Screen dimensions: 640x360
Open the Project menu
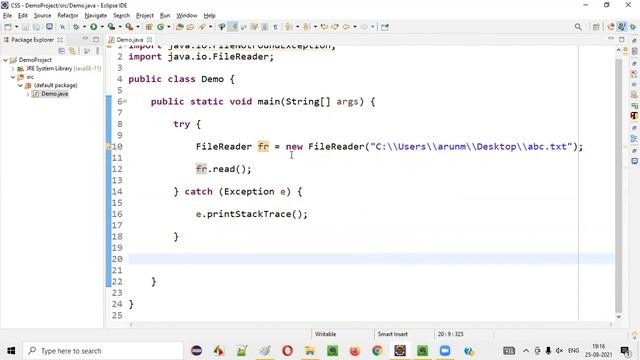coord(144,16)
